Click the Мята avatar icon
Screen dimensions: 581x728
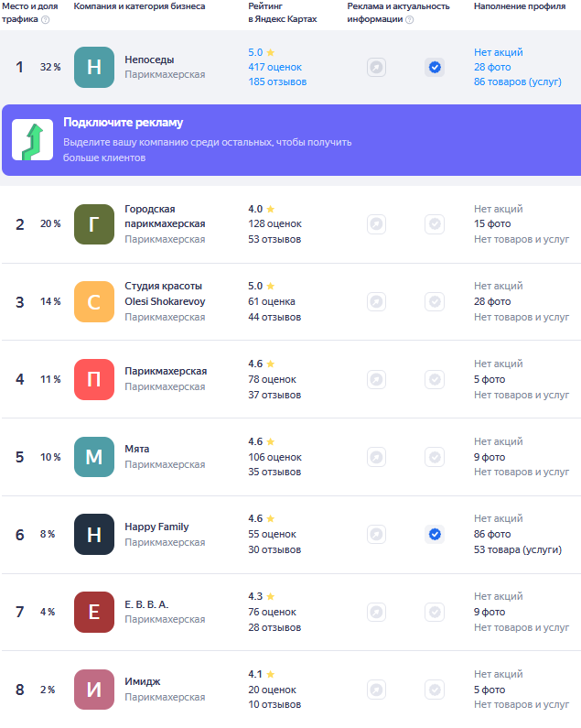coord(94,457)
